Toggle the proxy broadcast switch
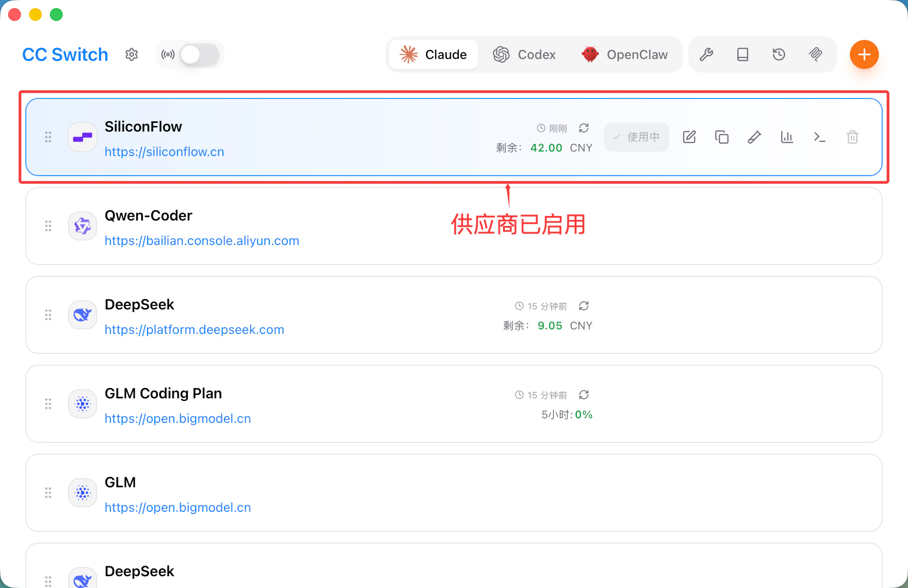Viewport: 908px width, 588px height. click(x=199, y=54)
